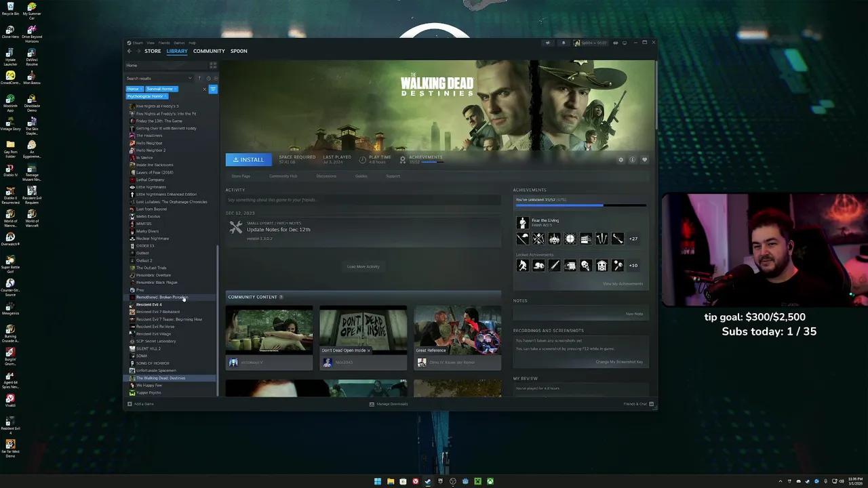Image resolution: width=868 pixels, height=488 pixels.
Task: Open the Spoon account dropdown
Action: pos(591,43)
